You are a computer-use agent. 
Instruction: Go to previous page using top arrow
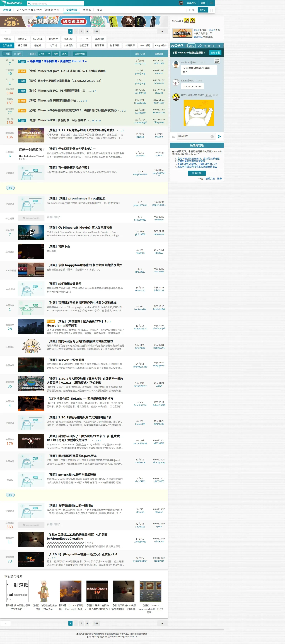pyautogui.click(x=5, y=31)
